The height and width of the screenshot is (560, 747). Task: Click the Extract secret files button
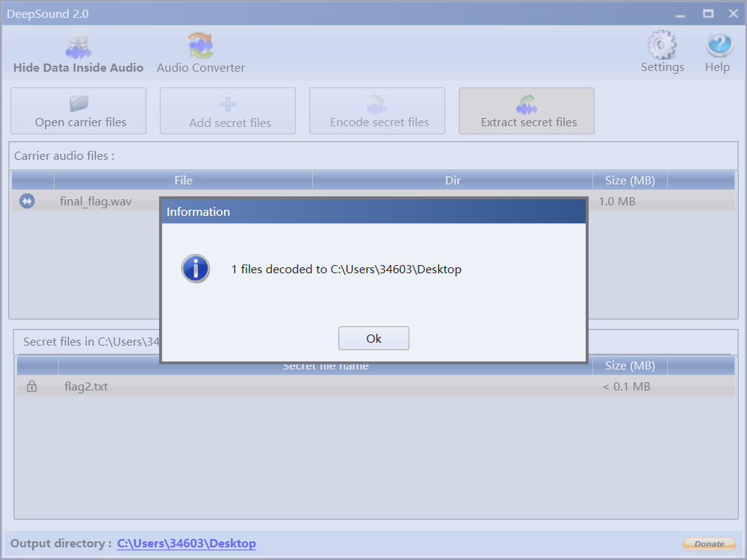tap(527, 111)
